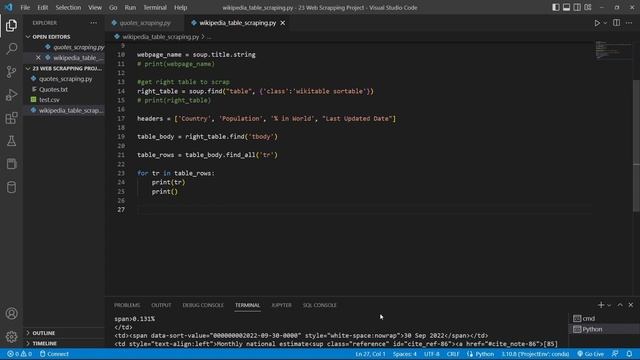Expand the Outline section

pyautogui.click(x=64, y=333)
